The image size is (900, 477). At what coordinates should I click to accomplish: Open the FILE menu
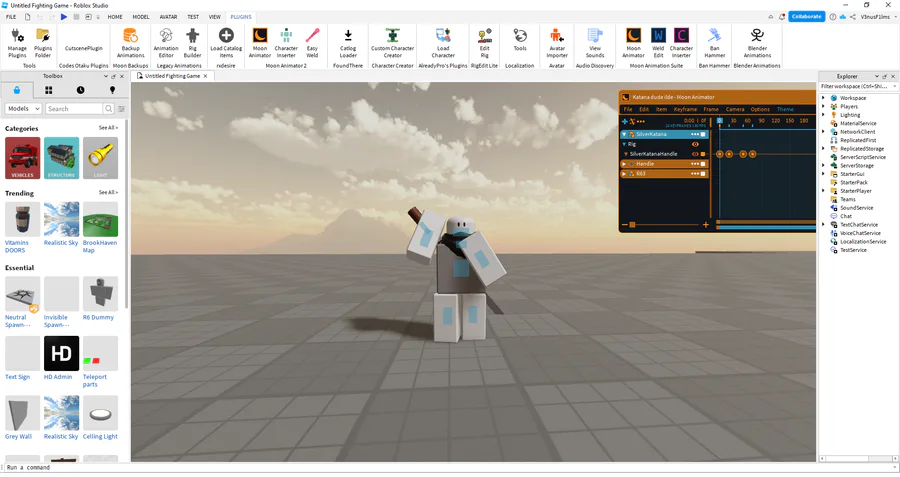(x=11, y=17)
